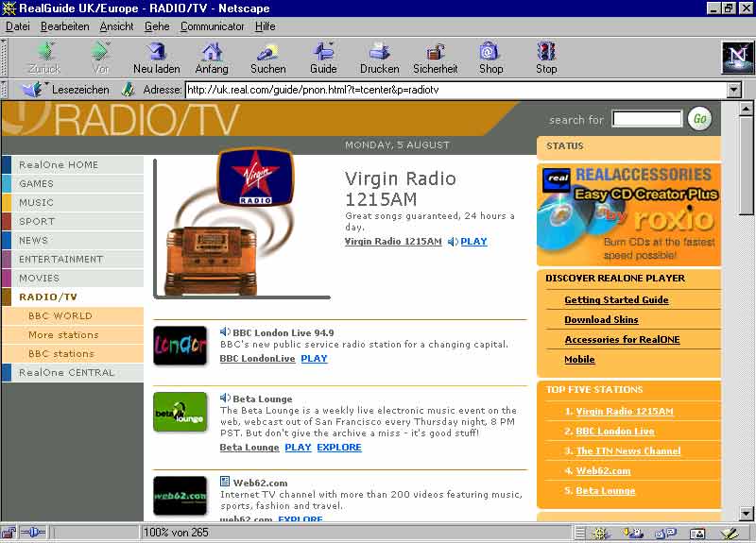Click speaker icon beside Beta Lounge title

click(225, 398)
